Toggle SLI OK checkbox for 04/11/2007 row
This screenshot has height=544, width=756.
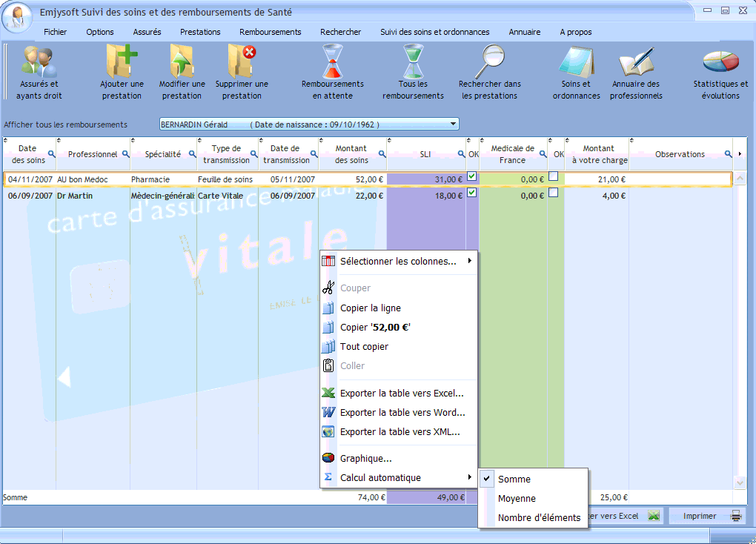(x=472, y=176)
